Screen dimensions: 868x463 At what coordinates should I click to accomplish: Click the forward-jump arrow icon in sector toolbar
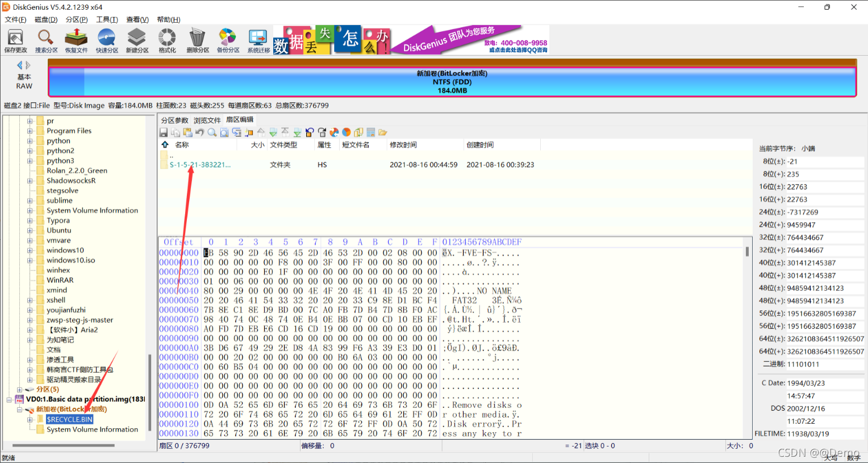tap(322, 132)
